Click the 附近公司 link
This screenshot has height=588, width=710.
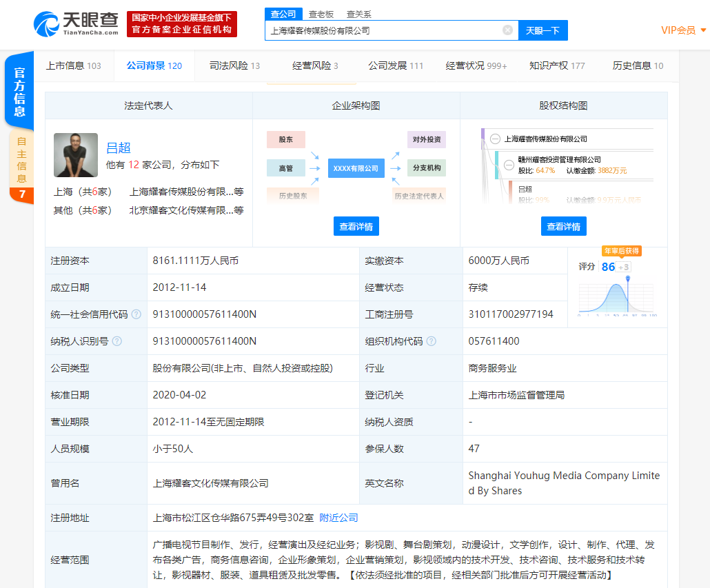pos(338,518)
